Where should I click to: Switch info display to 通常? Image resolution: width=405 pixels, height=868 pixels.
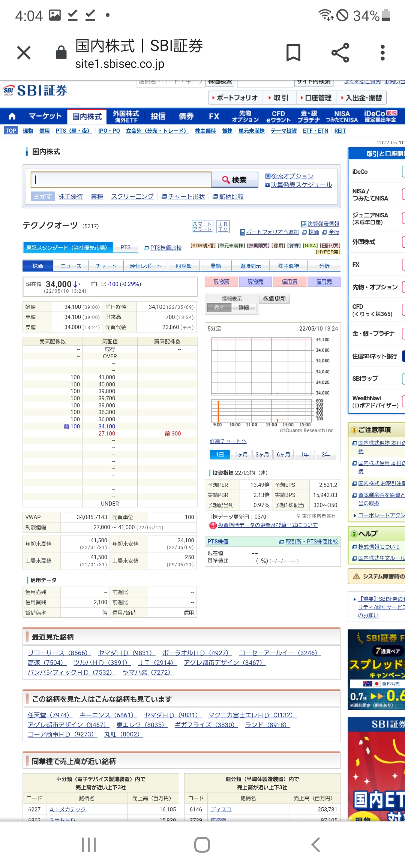coord(219,308)
